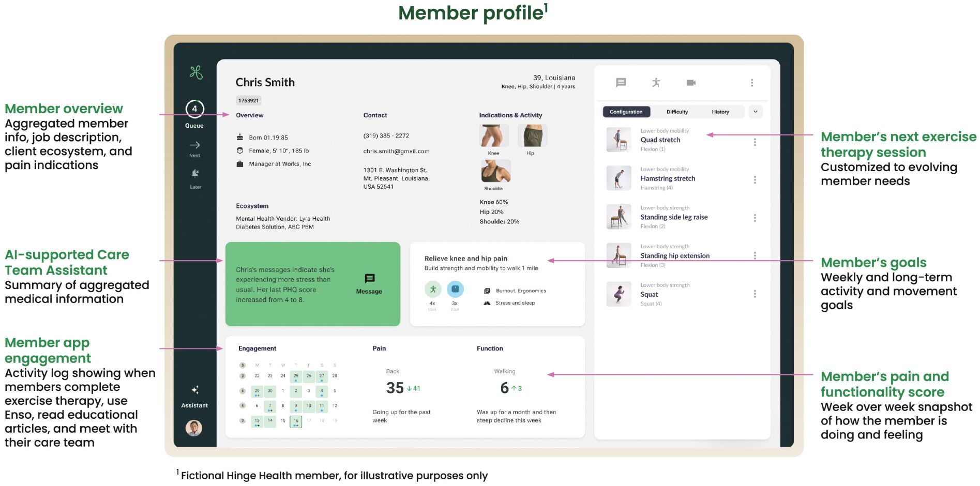Click the phone number (319) 385 - 2272

pos(386,136)
